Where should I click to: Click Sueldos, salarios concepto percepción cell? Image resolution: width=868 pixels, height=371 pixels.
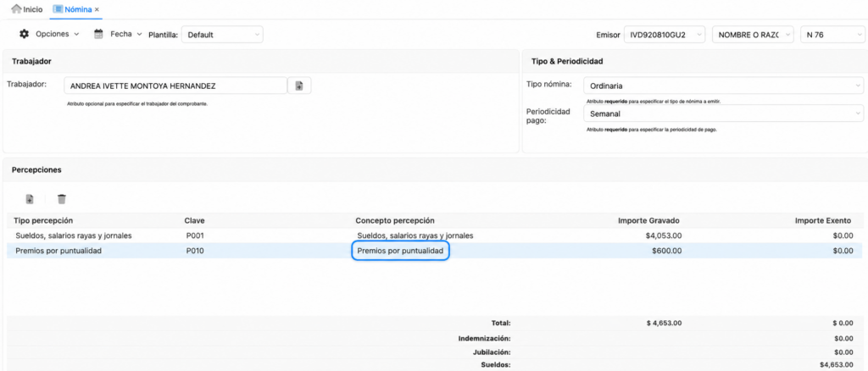tap(415, 235)
